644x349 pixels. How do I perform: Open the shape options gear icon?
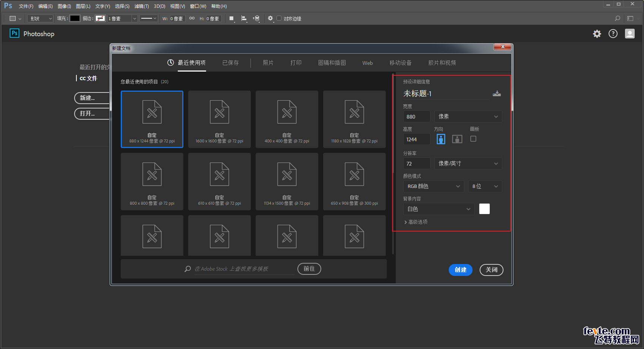point(271,18)
